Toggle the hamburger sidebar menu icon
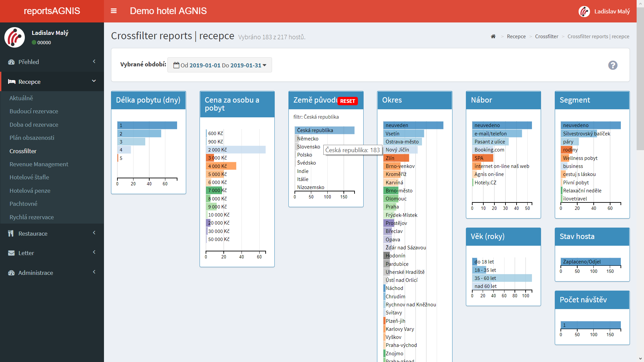644x362 pixels. [x=114, y=11]
